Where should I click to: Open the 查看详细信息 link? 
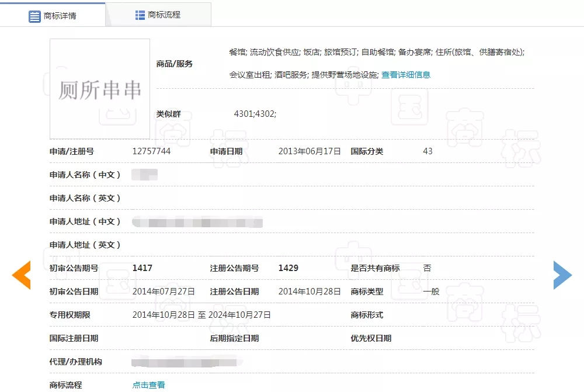405,75
